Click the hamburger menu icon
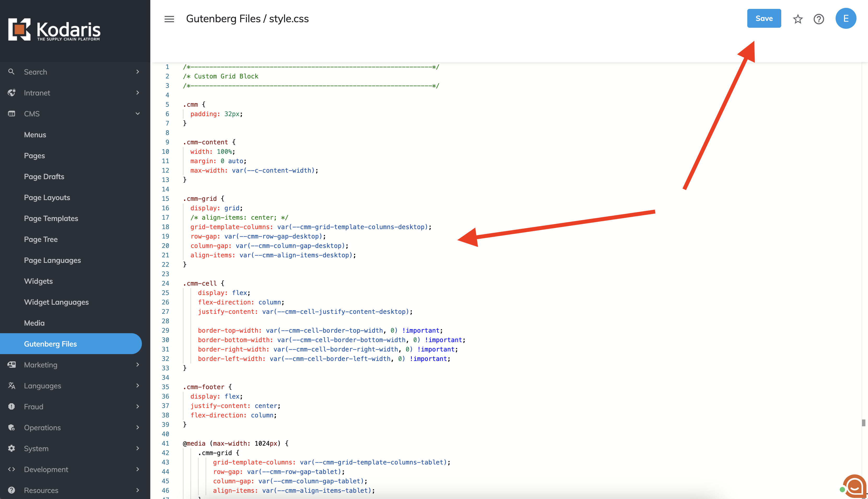 169,19
